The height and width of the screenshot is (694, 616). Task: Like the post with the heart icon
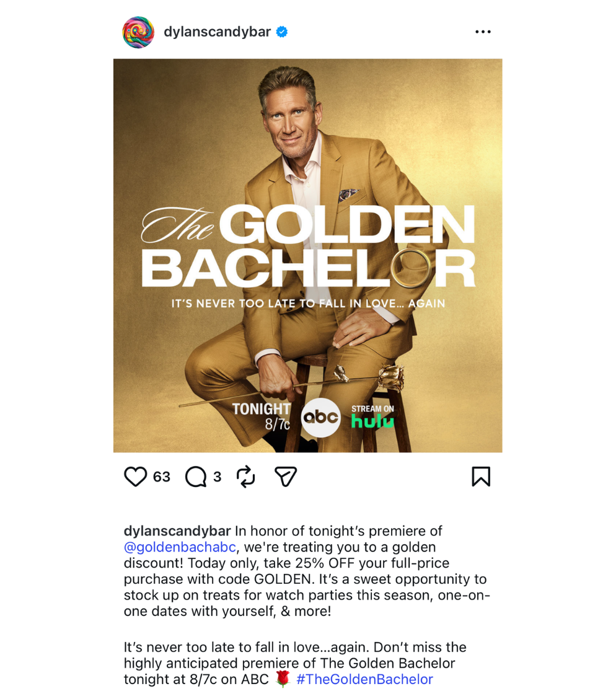(x=135, y=477)
